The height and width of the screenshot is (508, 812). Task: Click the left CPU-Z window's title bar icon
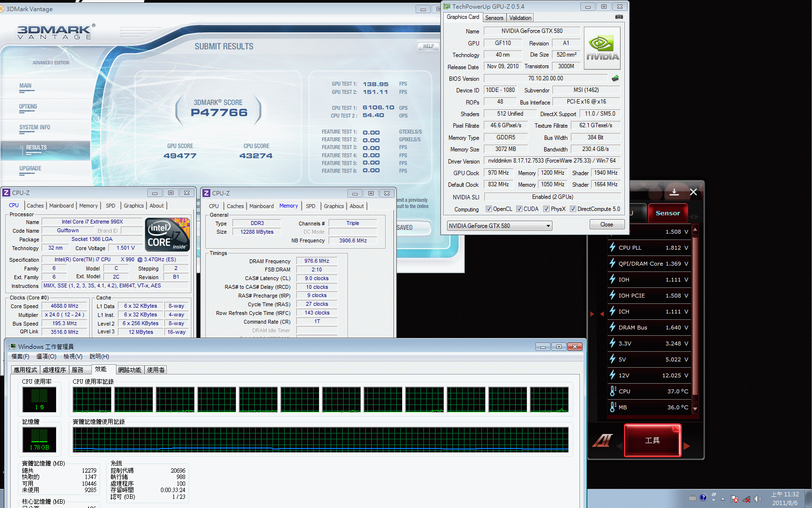6,193
